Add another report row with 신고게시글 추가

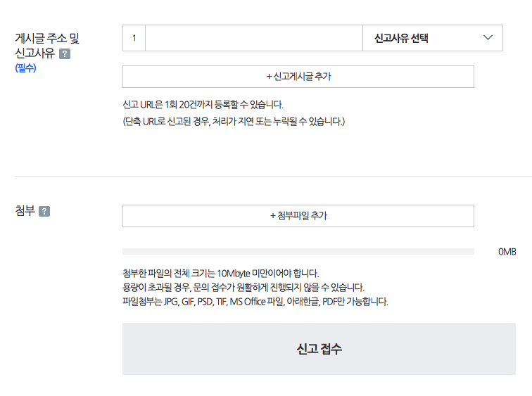(298, 77)
